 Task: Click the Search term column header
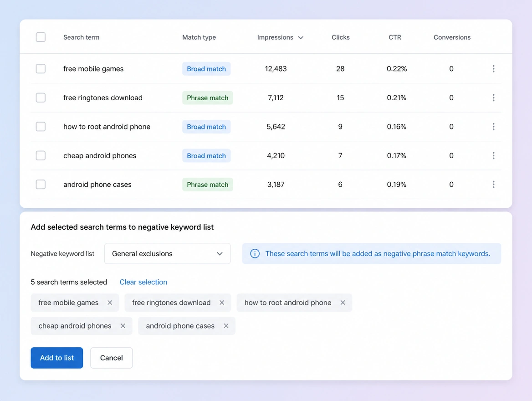82,37
